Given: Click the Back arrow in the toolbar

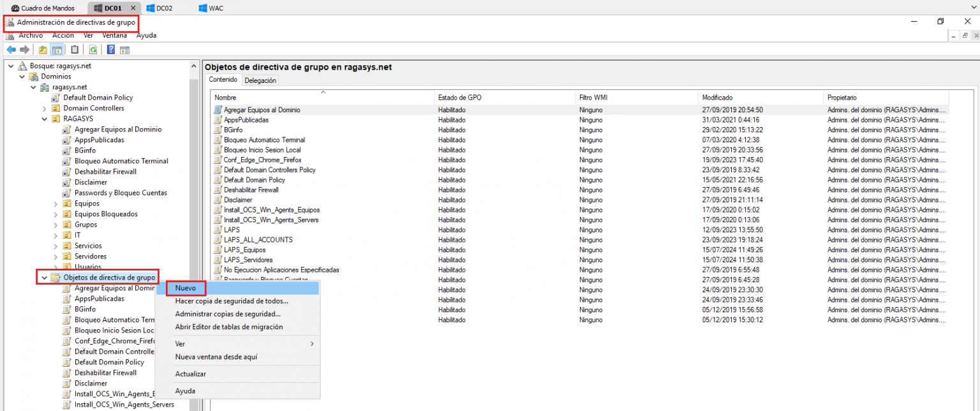Looking at the screenshot, I should click(x=11, y=50).
